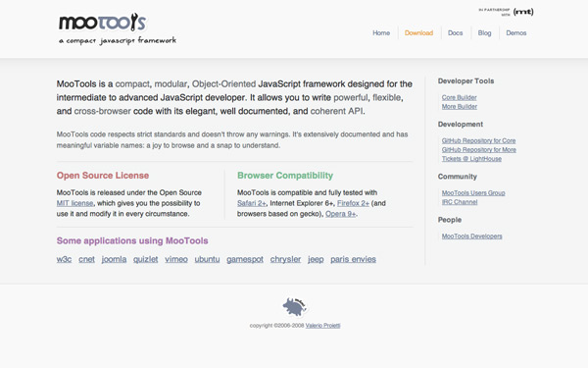The height and width of the screenshot is (368, 588).
Task: Visit the vimeo application link
Action: tap(176, 259)
